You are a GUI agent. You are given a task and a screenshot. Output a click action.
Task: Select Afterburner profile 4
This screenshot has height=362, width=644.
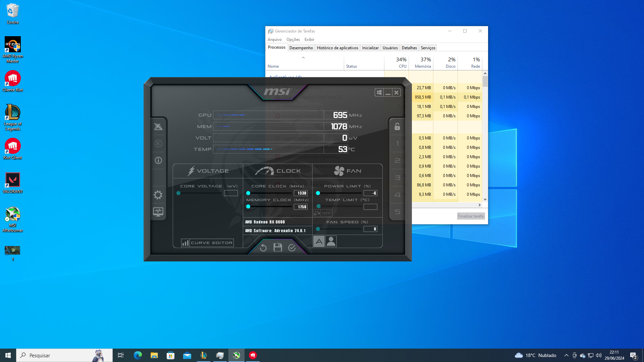click(397, 195)
